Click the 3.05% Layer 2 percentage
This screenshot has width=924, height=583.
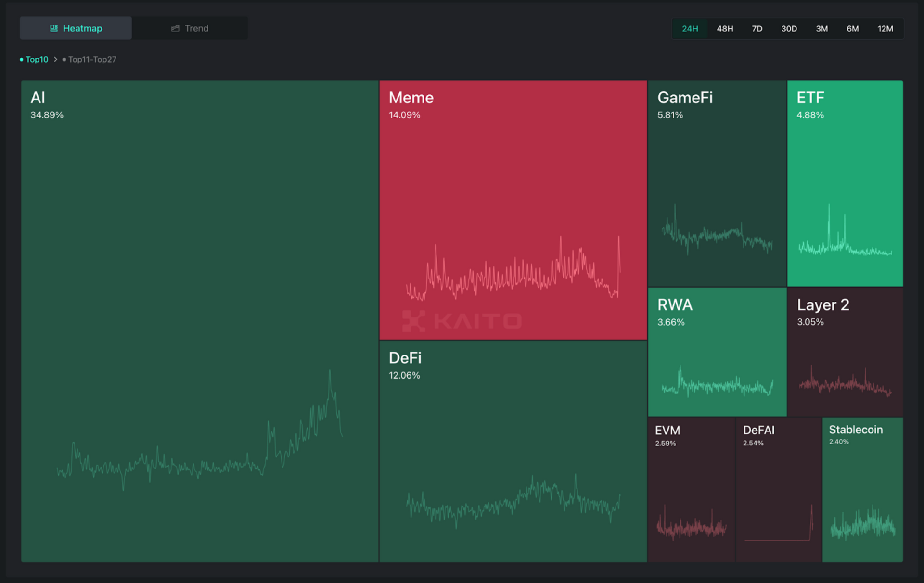(810, 322)
